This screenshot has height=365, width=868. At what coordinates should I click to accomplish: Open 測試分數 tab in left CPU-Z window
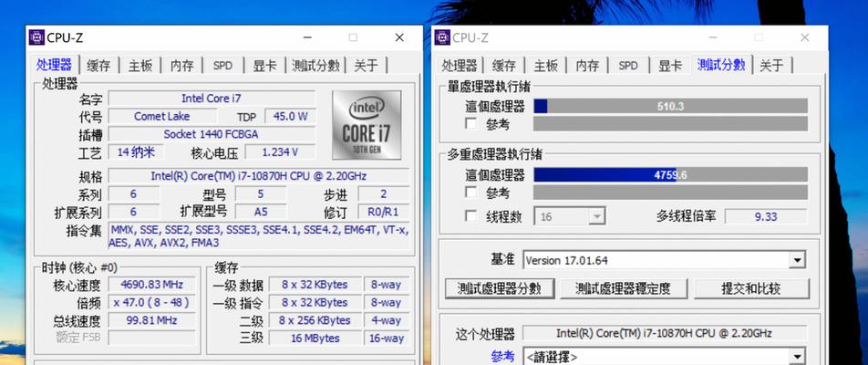coord(315,66)
